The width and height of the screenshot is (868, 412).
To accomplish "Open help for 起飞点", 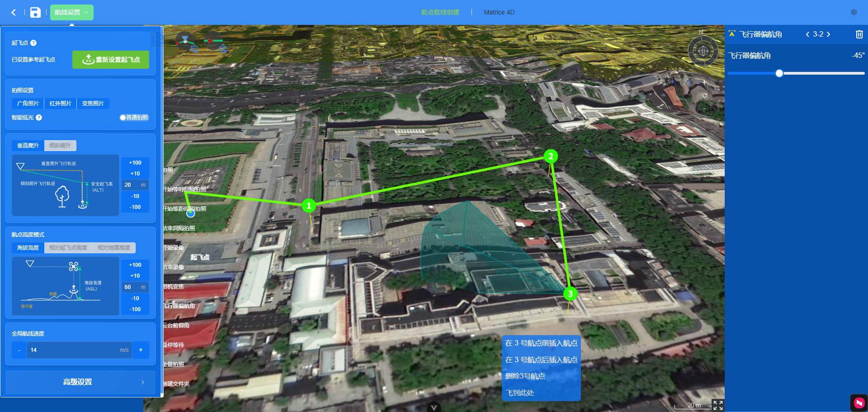I will pyautogui.click(x=33, y=43).
